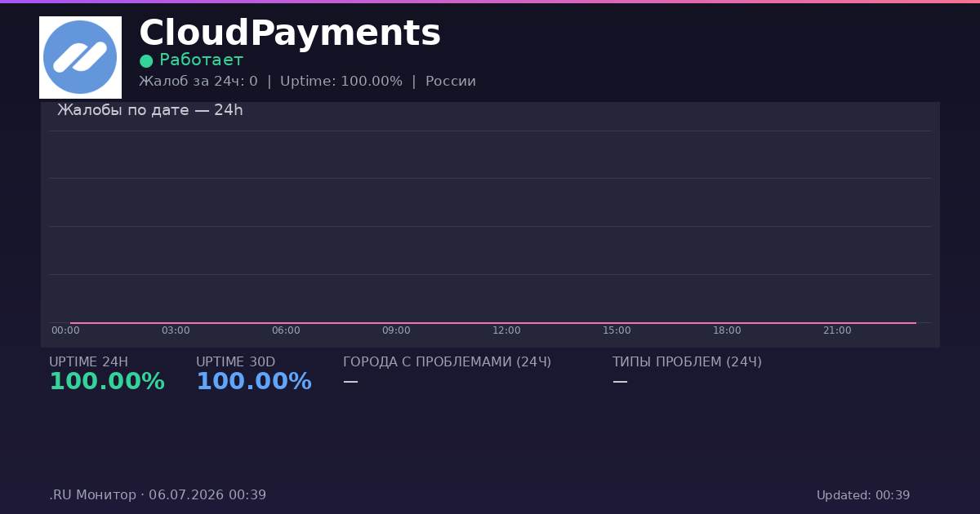
Task: Click the Uptime: 100.00% header text
Action: click(x=341, y=82)
